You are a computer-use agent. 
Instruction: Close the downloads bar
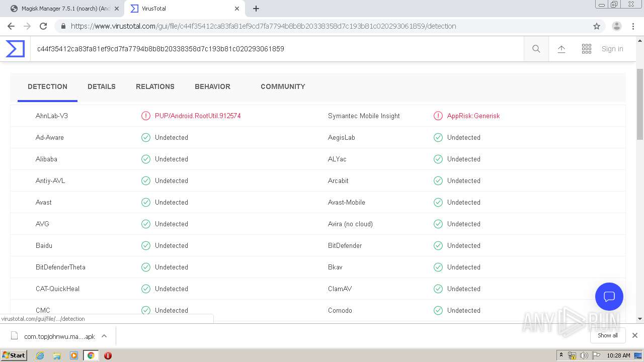click(635, 335)
